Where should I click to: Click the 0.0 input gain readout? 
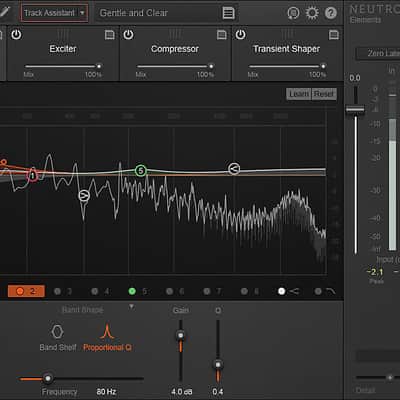point(355,78)
